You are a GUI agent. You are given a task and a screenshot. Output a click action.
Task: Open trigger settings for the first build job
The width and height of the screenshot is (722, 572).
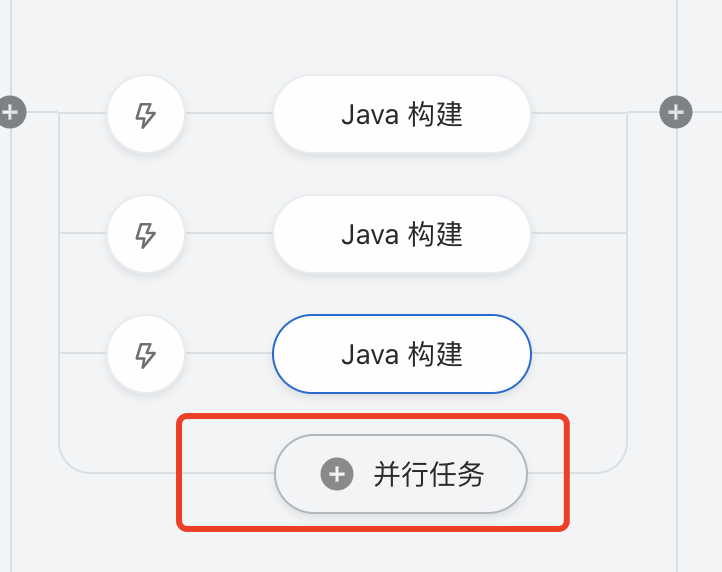pyautogui.click(x=146, y=115)
